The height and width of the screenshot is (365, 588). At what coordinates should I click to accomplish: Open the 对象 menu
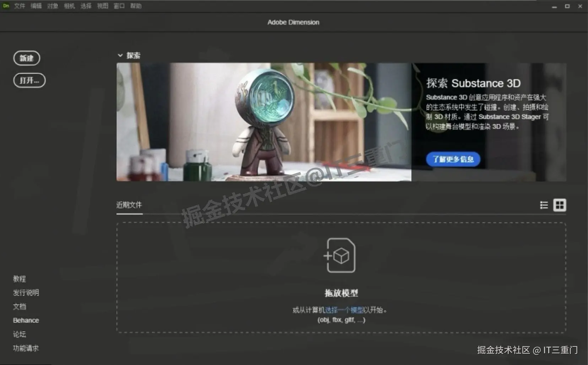click(x=52, y=6)
